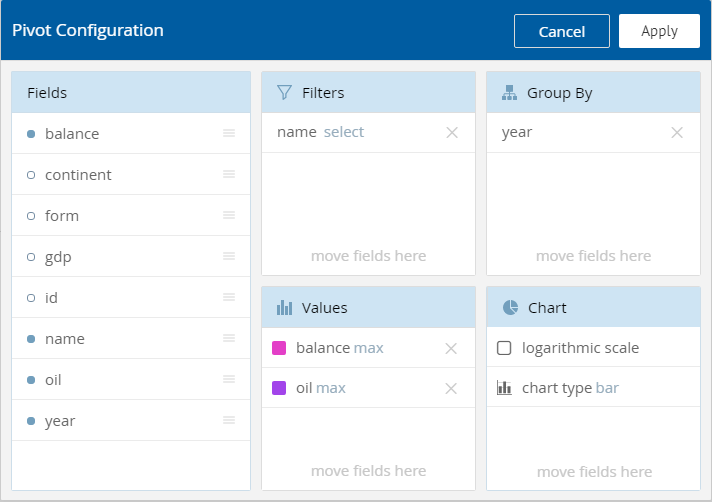Click the filled dot beside year field
This screenshot has width=712, height=502.
tap(31, 421)
